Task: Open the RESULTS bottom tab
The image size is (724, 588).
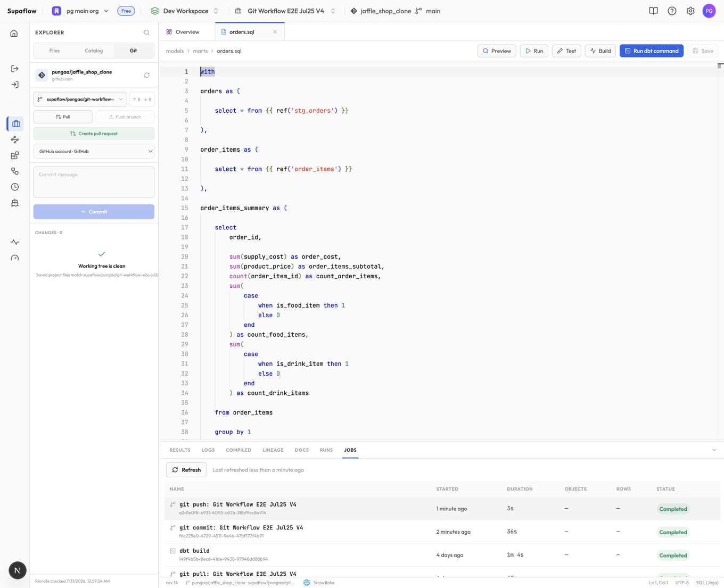Action: point(180,450)
